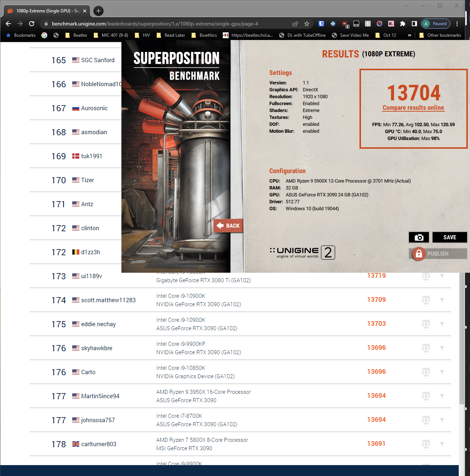The height and width of the screenshot is (476, 470).
Task: Click username carlturner803
Action: 99,444
